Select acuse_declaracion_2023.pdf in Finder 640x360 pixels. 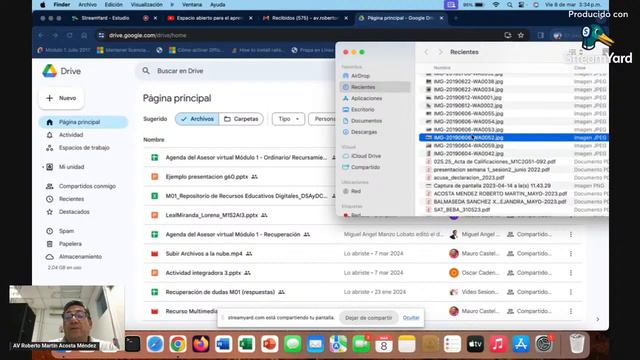tap(469, 178)
